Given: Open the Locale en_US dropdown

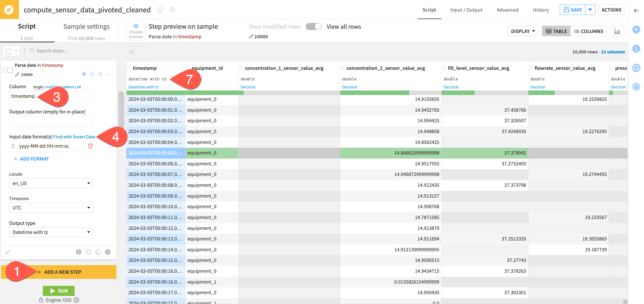Looking at the screenshot, I should click(x=51, y=183).
